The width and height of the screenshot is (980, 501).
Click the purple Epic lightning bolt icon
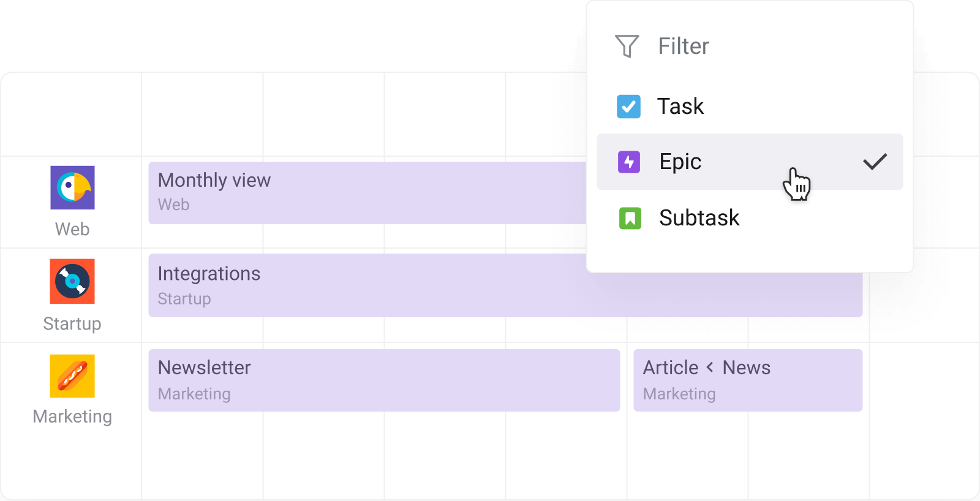pyautogui.click(x=628, y=162)
